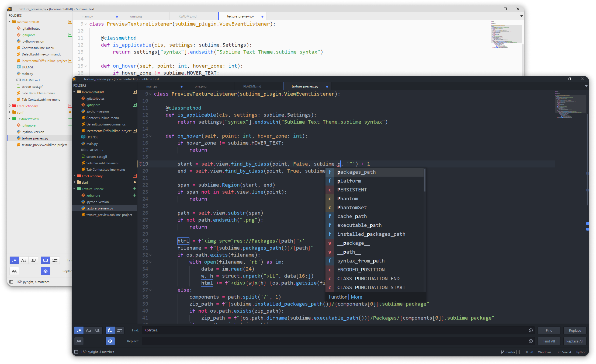The height and width of the screenshot is (364, 596).
Task: Click README.md markdown icon in dark sidebar
Action: [x=83, y=150]
